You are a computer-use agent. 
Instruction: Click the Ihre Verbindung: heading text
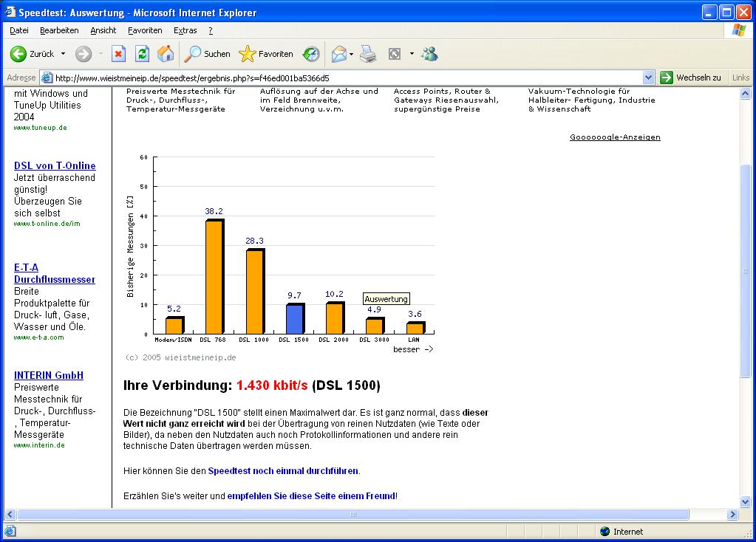coord(178,385)
